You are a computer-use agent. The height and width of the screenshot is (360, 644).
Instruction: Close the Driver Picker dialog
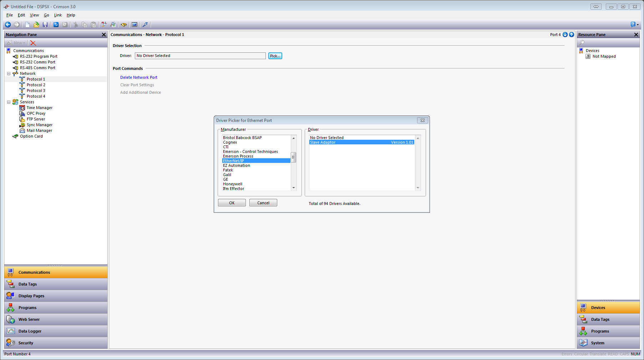[x=422, y=120]
